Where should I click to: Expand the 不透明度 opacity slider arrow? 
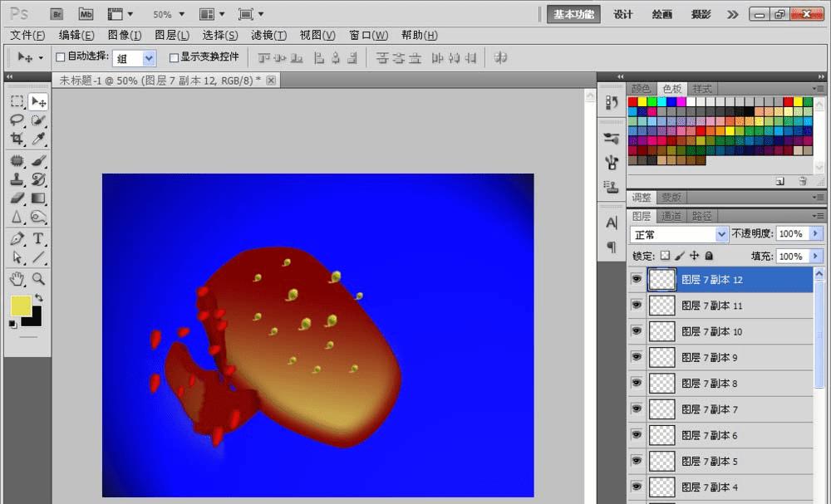point(814,234)
